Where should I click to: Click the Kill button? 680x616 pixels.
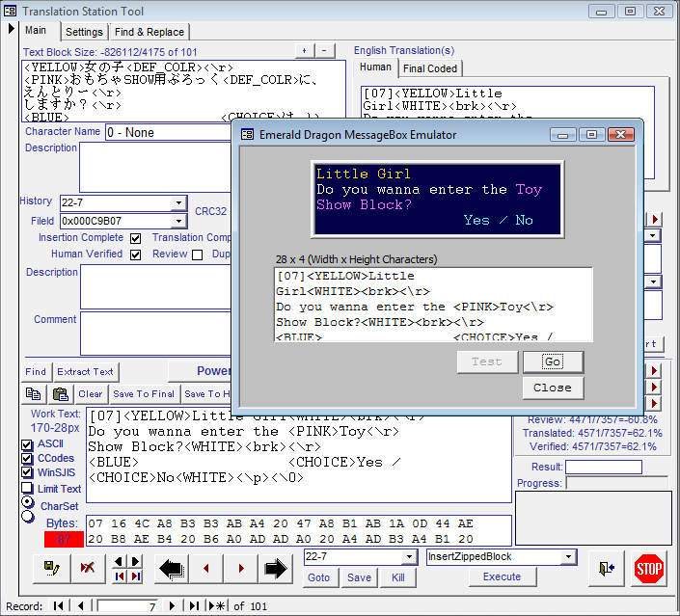point(398,577)
